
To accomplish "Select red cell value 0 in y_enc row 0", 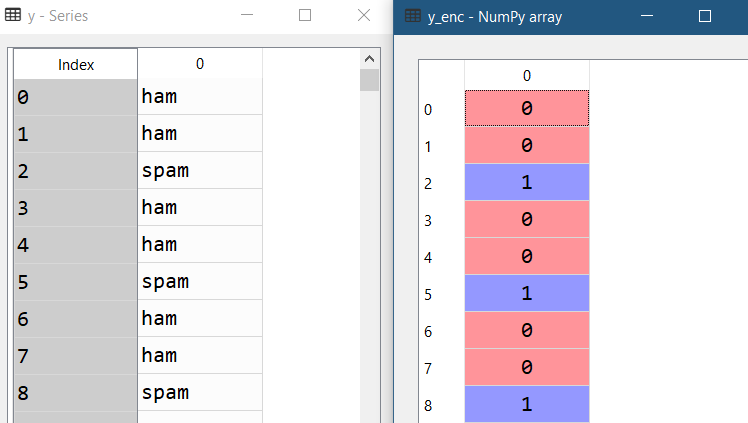I will pos(527,108).
